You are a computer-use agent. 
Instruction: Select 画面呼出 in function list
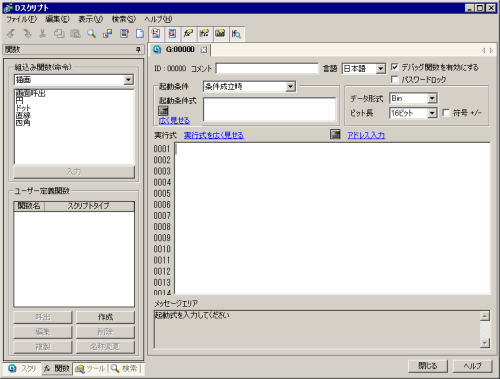[x=30, y=94]
